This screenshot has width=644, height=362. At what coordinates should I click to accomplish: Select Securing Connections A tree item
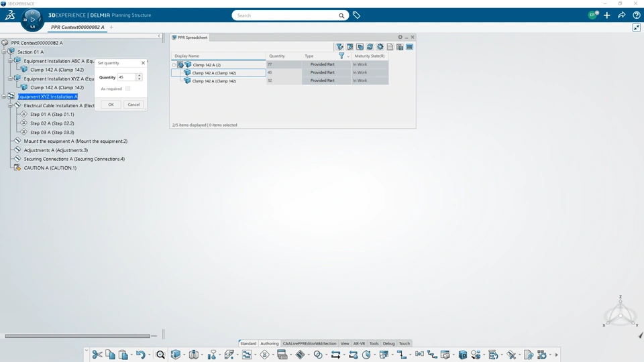(74, 159)
